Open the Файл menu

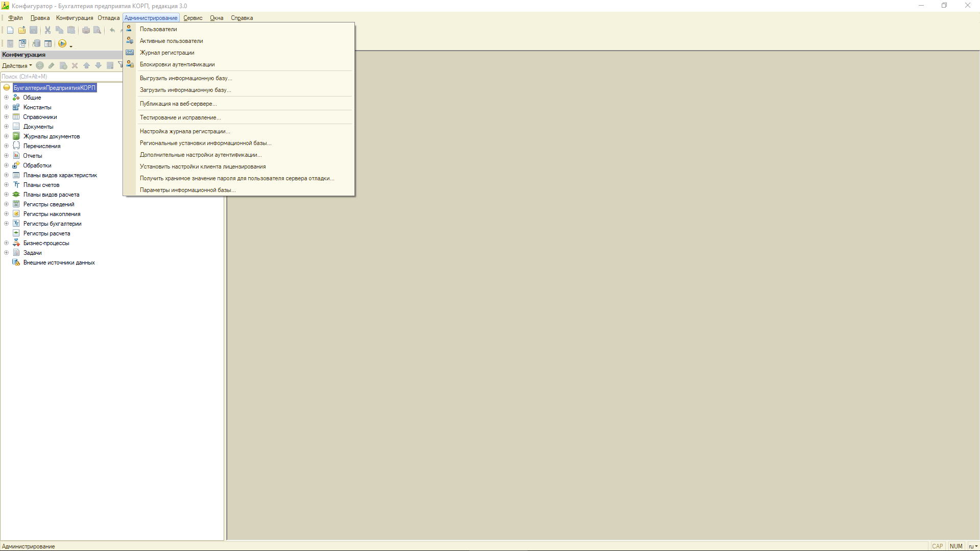coord(15,18)
